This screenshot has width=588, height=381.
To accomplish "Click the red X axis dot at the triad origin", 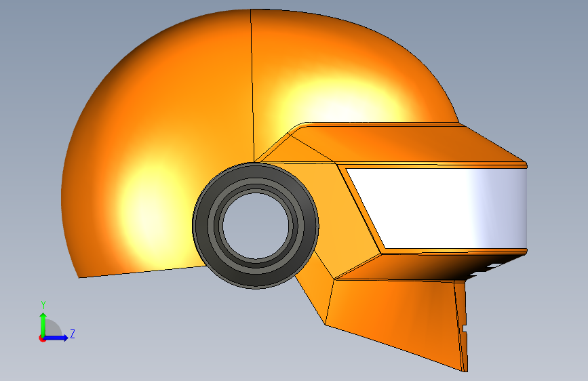I will (x=42, y=338).
